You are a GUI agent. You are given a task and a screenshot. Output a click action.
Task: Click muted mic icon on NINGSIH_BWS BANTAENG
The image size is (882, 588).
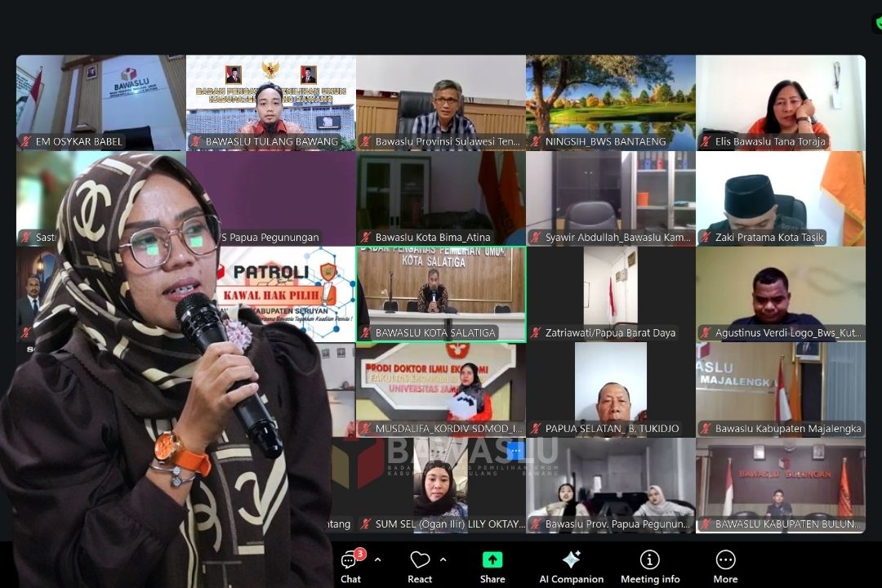tap(536, 142)
